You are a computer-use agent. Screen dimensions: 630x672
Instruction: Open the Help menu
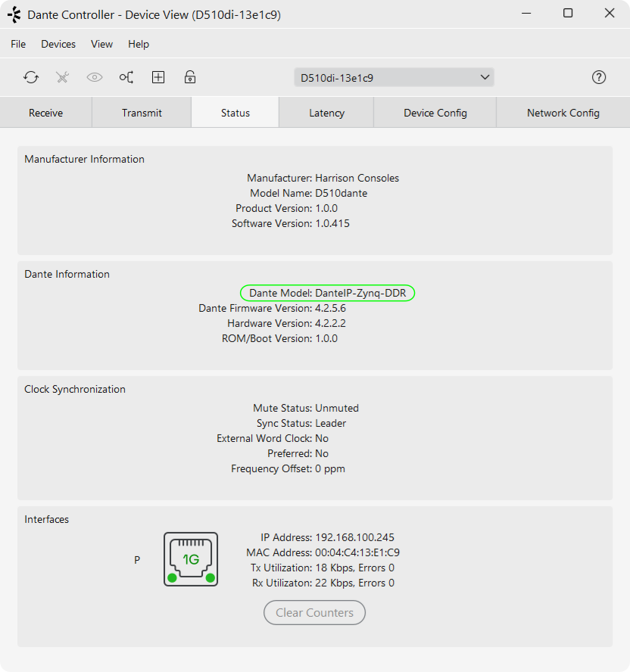pyautogui.click(x=139, y=44)
